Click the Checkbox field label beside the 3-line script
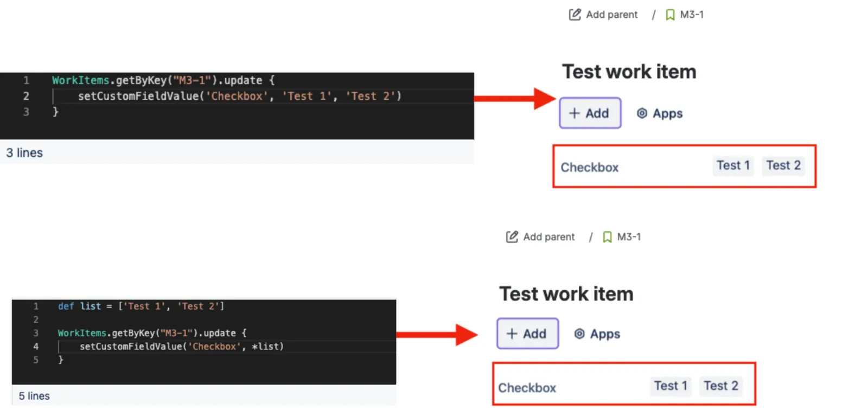 click(x=590, y=168)
